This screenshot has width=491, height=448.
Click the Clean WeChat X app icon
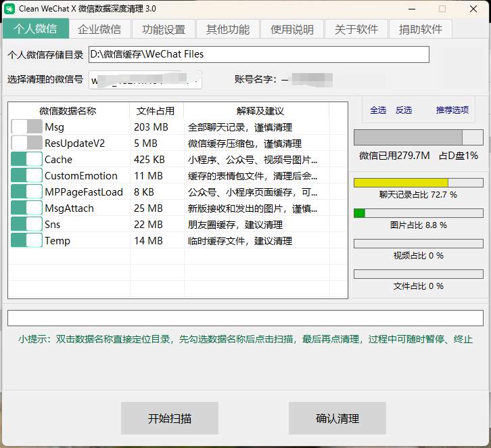(x=9, y=9)
